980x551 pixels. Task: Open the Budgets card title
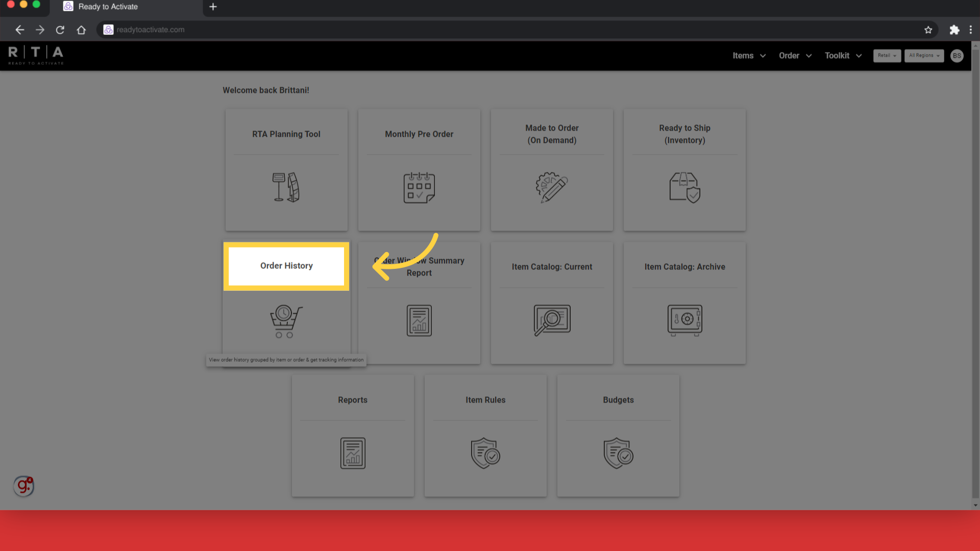618,400
